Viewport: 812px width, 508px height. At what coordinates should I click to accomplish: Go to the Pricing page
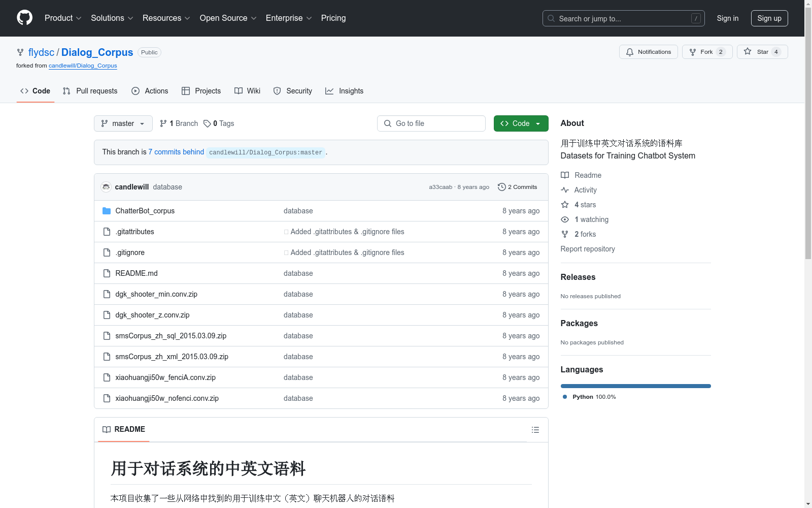pyautogui.click(x=333, y=18)
